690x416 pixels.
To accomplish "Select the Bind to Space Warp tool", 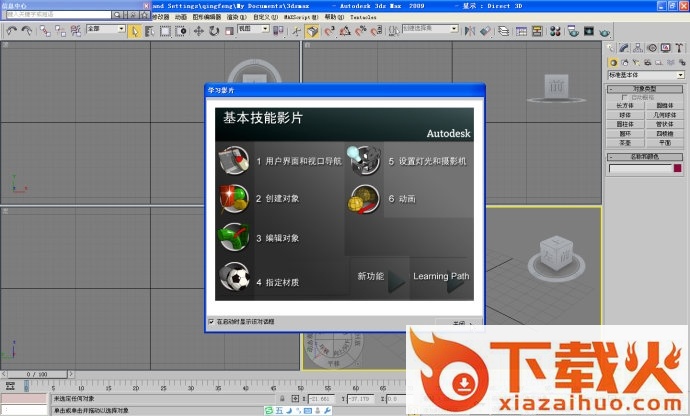I will pyautogui.click(x=76, y=31).
